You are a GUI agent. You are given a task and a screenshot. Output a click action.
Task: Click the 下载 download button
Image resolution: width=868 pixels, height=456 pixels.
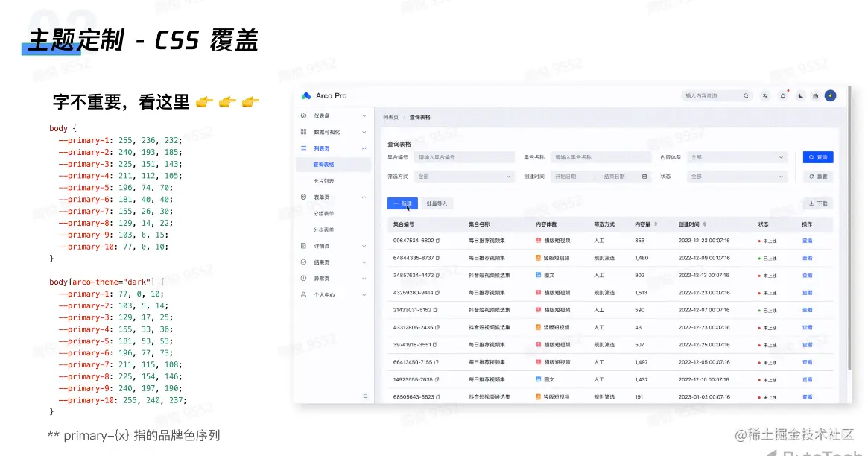818,203
